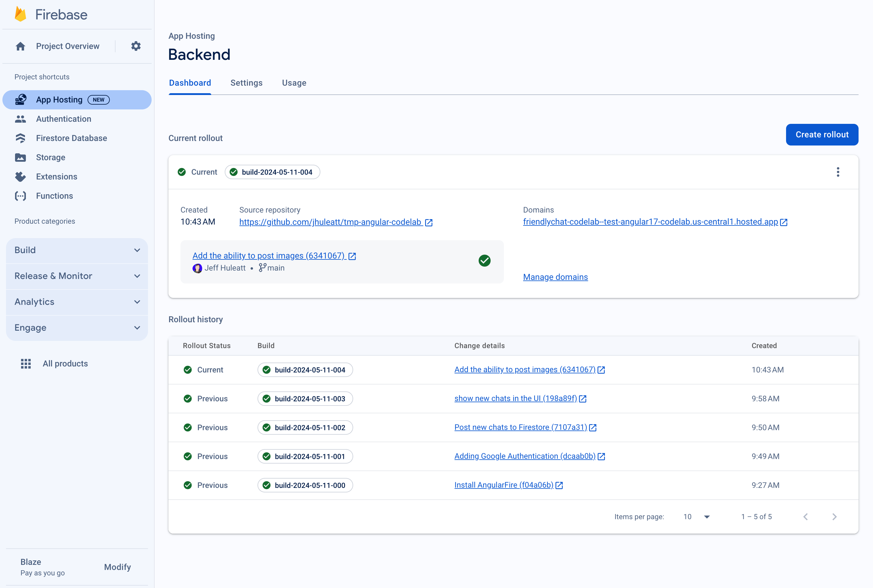
Task: Click All products sidebar item
Action: [x=64, y=363]
